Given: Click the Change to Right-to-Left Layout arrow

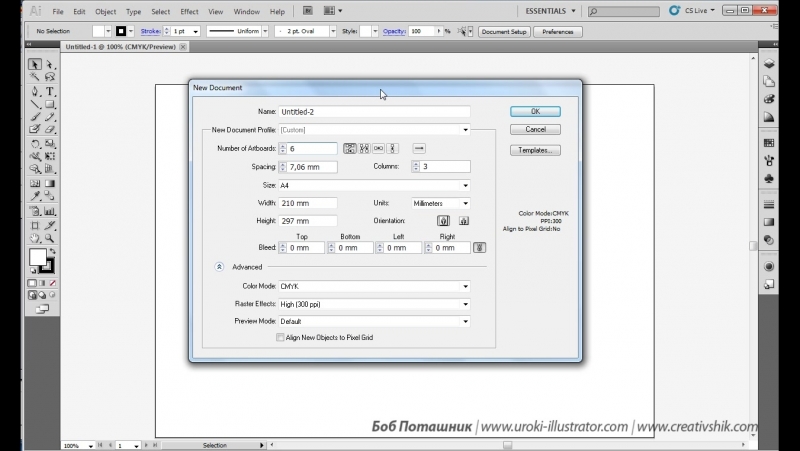Looking at the screenshot, I should pos(419,148).
